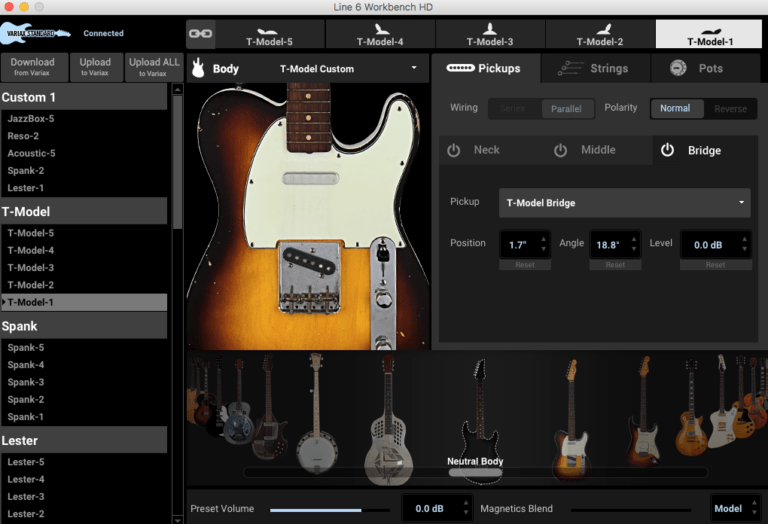Click the guitar Body icon
This screenshot has height=524, width=768.
(x=198, y=69)
